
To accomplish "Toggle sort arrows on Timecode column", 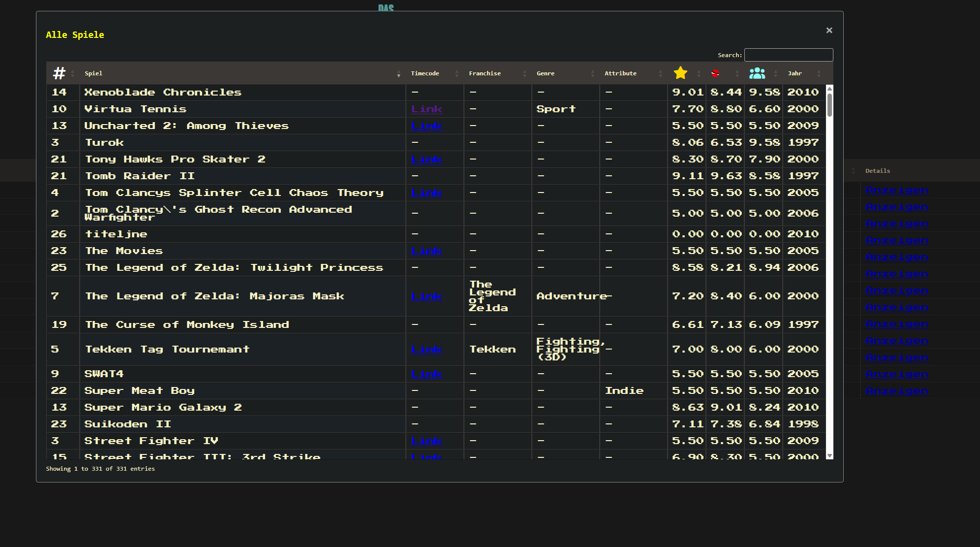I will [457, 74].
